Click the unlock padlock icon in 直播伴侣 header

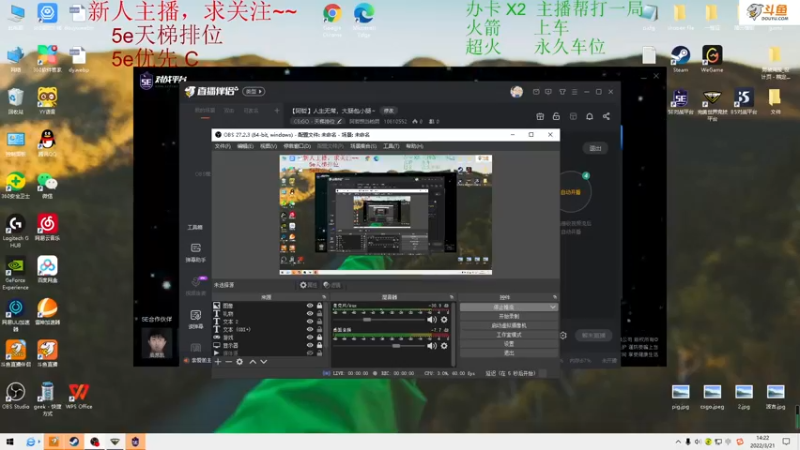pos(556,116)
